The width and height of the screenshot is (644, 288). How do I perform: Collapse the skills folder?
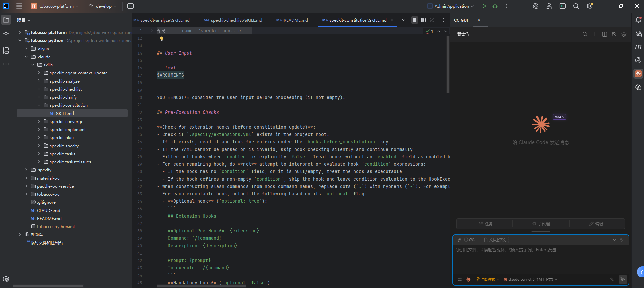tap(33, 65)
